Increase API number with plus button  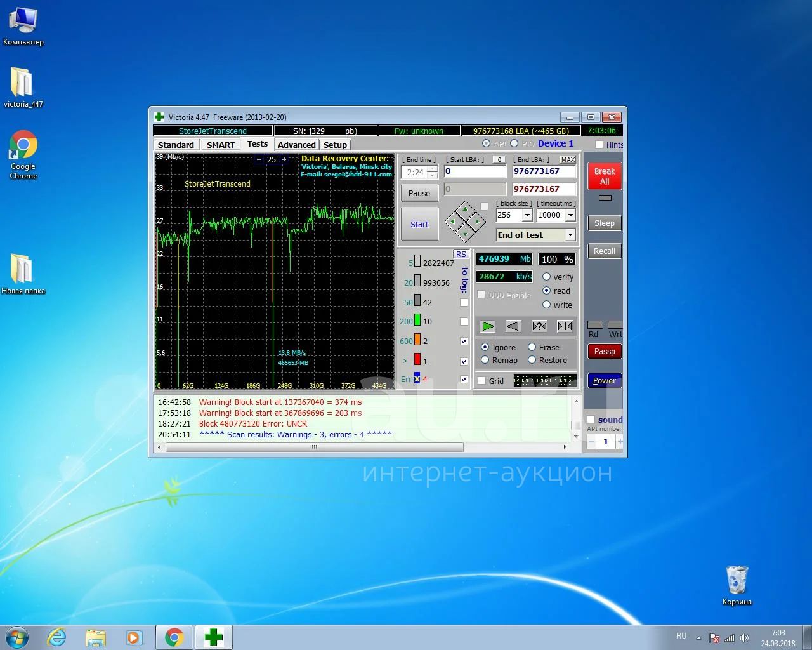(620, 441)
